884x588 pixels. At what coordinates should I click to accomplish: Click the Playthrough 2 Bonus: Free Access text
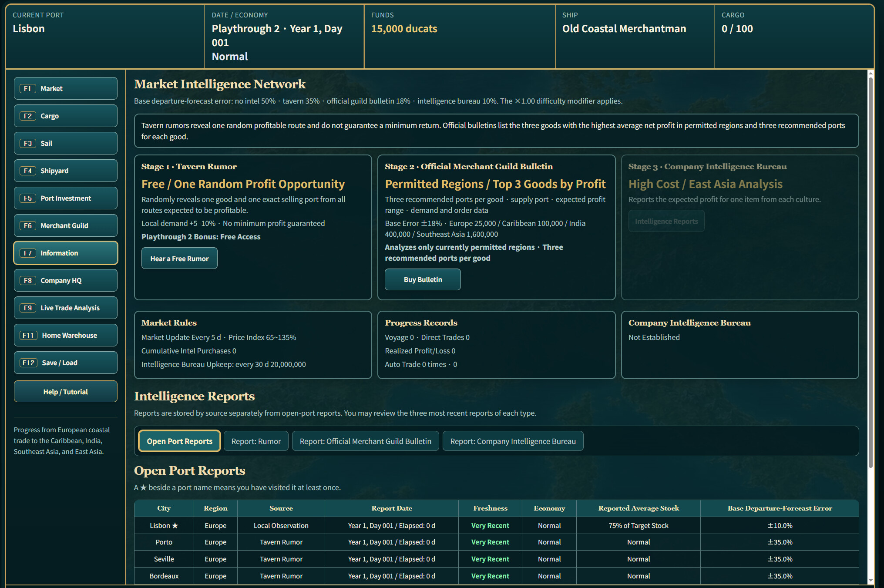pos(201,237)
